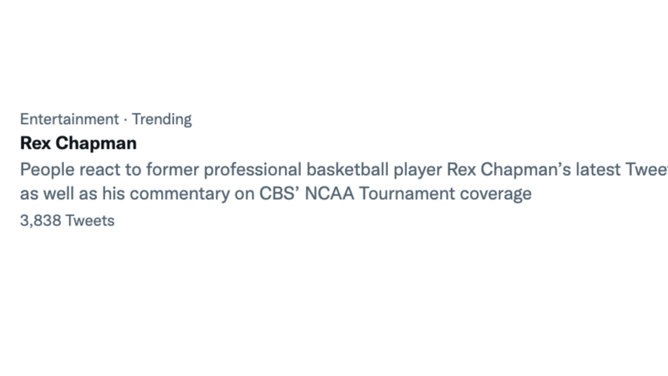Open the trend description starting 'People react'
668x376 pixels.
pyautogui.click(x=344, y=181)
